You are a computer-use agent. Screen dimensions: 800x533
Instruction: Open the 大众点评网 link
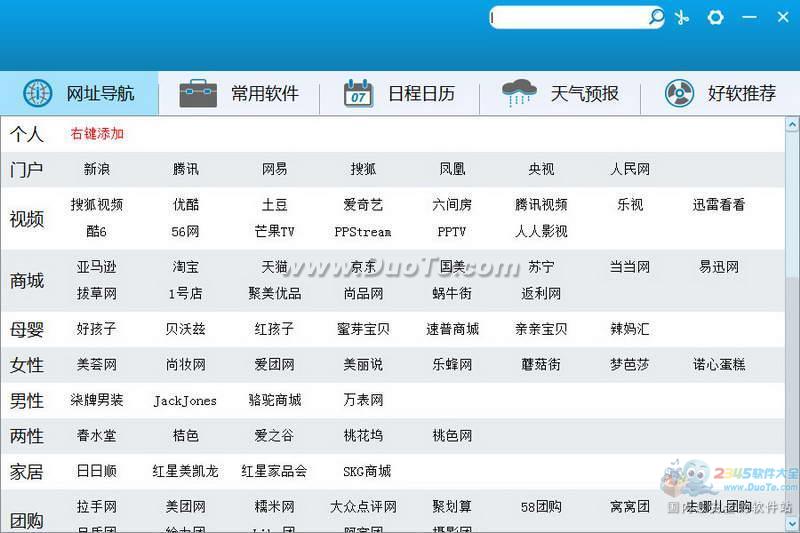pos(363,506)
